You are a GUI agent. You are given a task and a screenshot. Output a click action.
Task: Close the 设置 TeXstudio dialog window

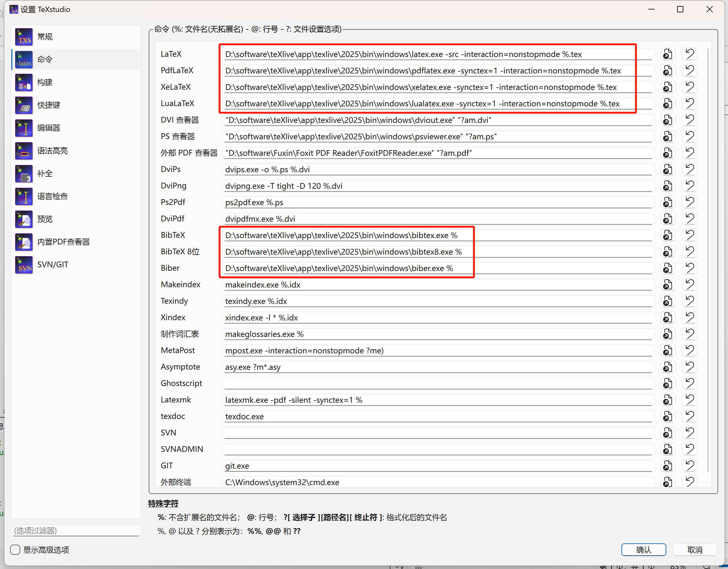(710, 9)
